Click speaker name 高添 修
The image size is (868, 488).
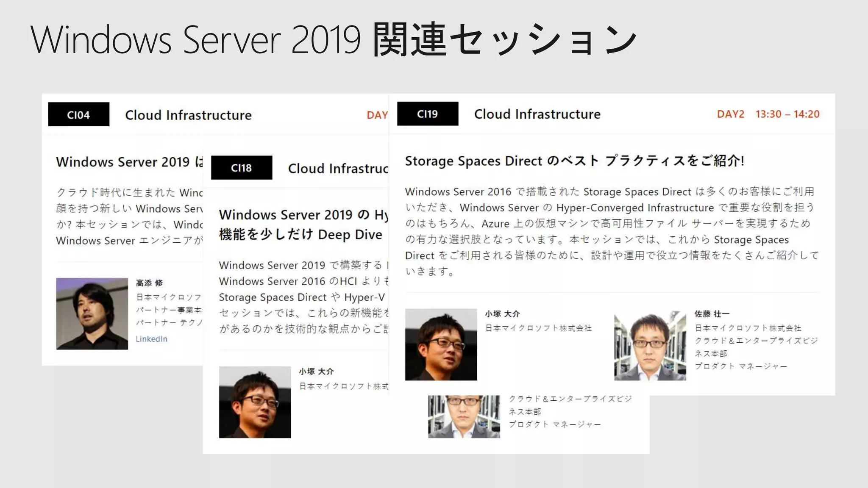[x=149, y=283]
